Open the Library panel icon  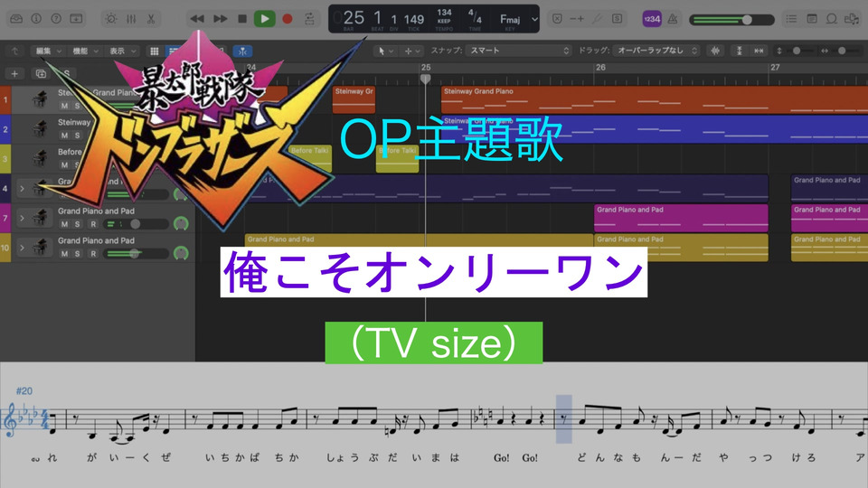coord(16,19)
